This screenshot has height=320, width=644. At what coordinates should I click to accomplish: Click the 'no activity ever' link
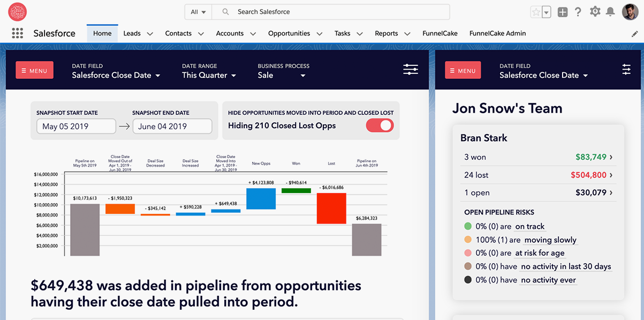point(548,280)
